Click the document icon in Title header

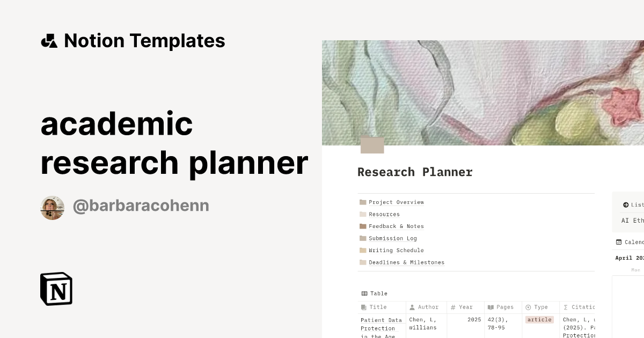363,307
